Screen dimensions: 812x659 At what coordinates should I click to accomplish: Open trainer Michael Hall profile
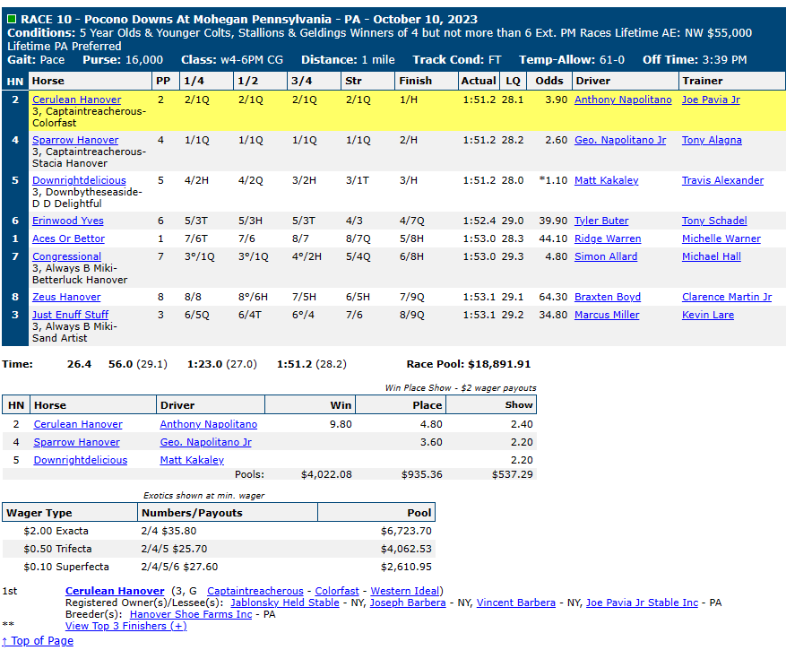tap(711, 256)
